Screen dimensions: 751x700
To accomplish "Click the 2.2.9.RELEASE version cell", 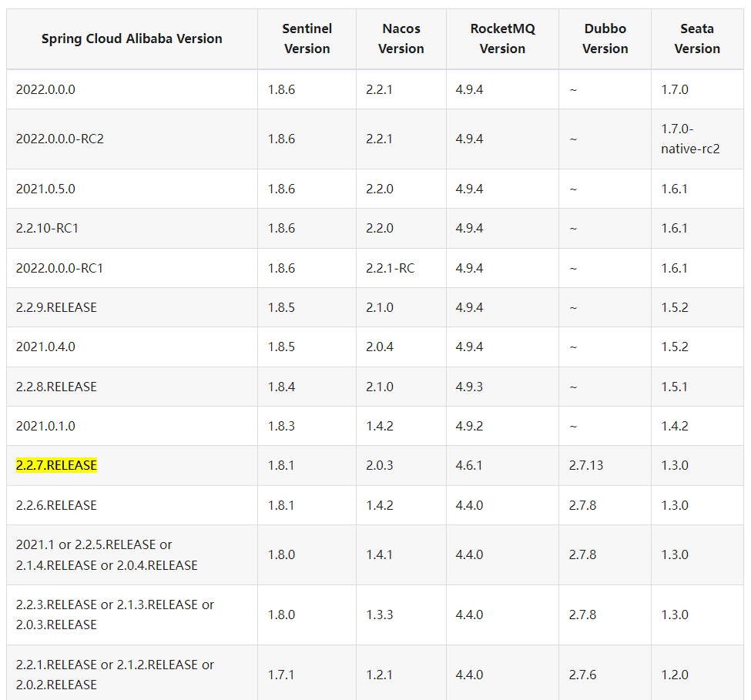I will pos(56,307).
